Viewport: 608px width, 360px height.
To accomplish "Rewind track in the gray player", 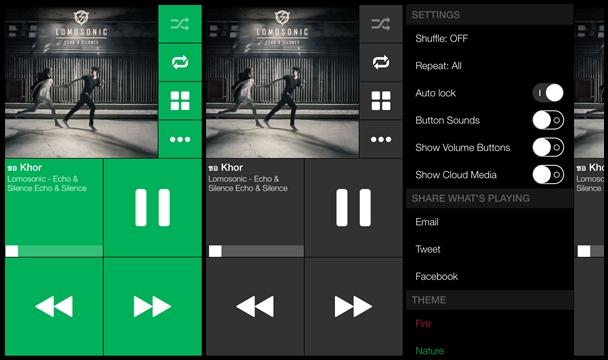I will point(255,306).
